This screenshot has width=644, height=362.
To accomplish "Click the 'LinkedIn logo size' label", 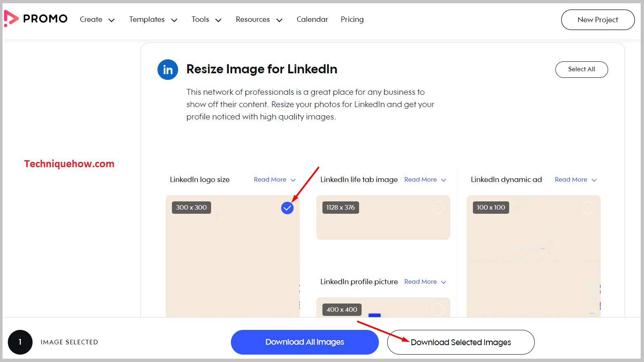I will [x=200, y=180].
